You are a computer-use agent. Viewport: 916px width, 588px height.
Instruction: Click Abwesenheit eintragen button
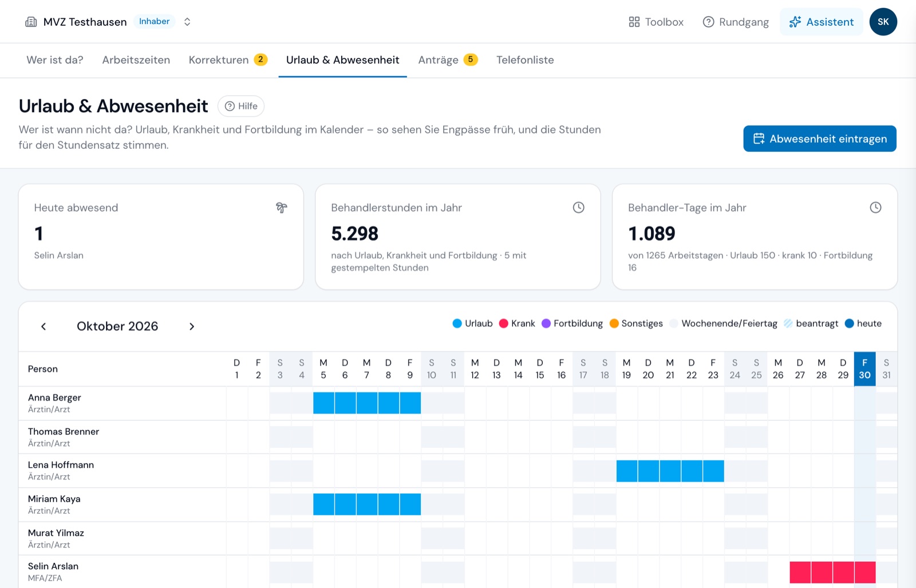click(820, 139)
